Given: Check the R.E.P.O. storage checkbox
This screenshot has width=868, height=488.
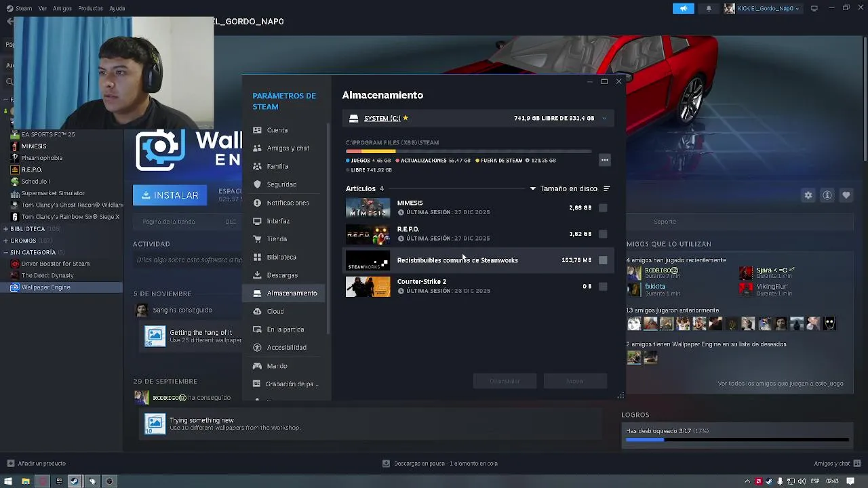Looking at the screenshot, I should click(603, 234).
